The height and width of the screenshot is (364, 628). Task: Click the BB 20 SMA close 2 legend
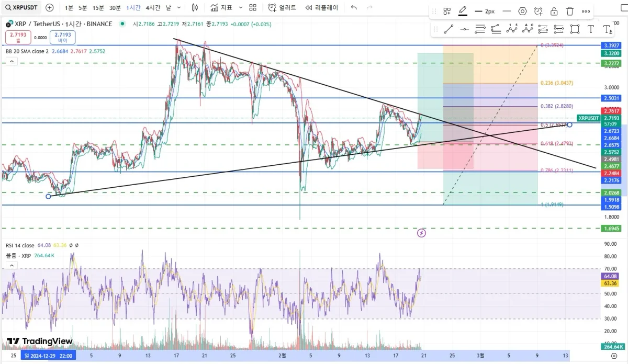pyautogui.click(x=27, y=51)
